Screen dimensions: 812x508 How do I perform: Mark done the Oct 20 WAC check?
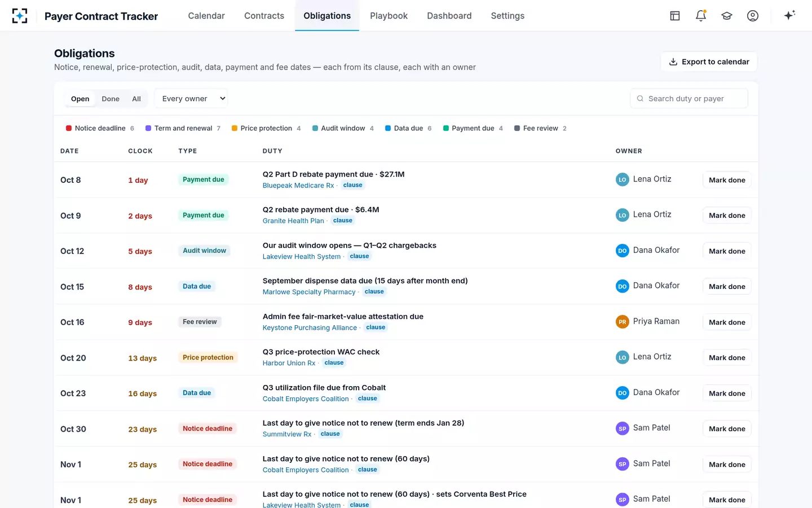point(727,358)
